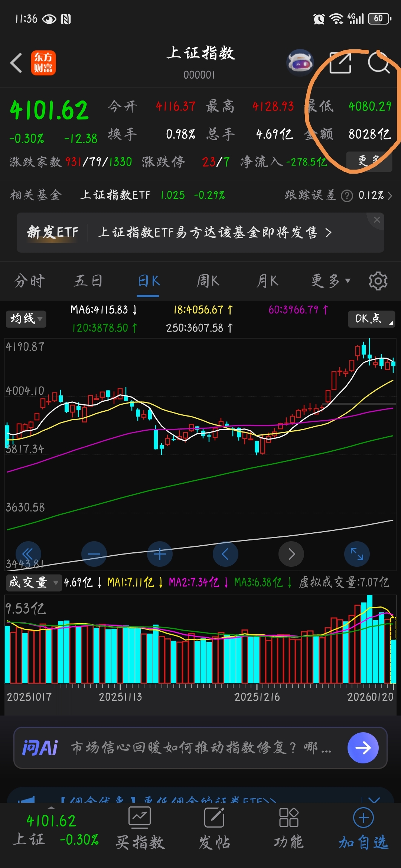Tap the 20251216 date axis label

tap(257, 697)
